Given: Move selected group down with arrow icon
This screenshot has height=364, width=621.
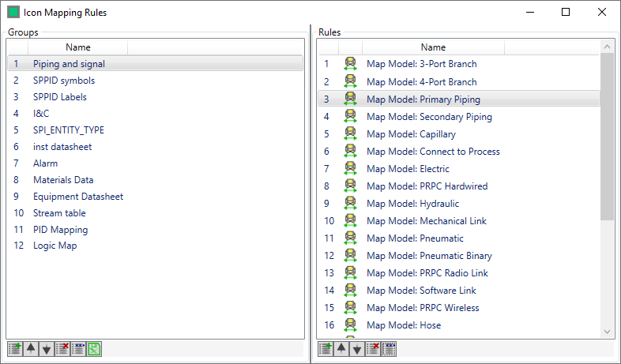Looking at the screenshot, I should [x=47, y=349].
